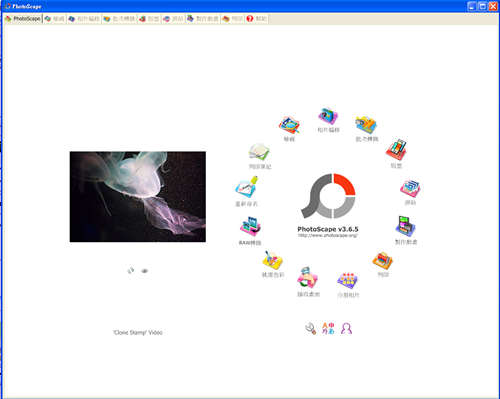
Task: Click the PhotoScape v3.6.5 center logo
Action: [328, 196]
